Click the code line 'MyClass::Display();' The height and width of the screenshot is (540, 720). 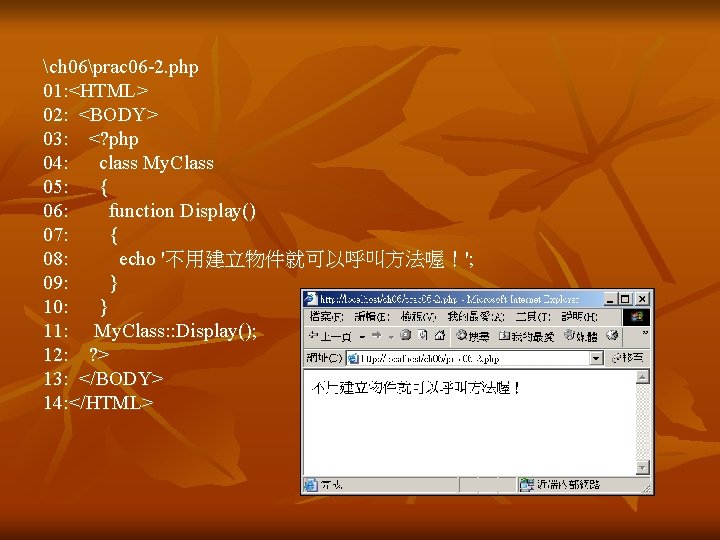tap(175, 331)
